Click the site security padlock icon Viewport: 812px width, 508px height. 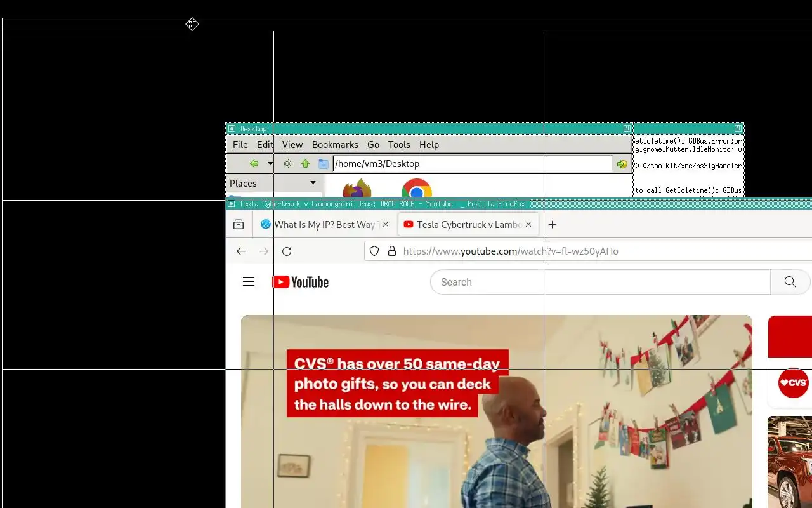[392, 251]
